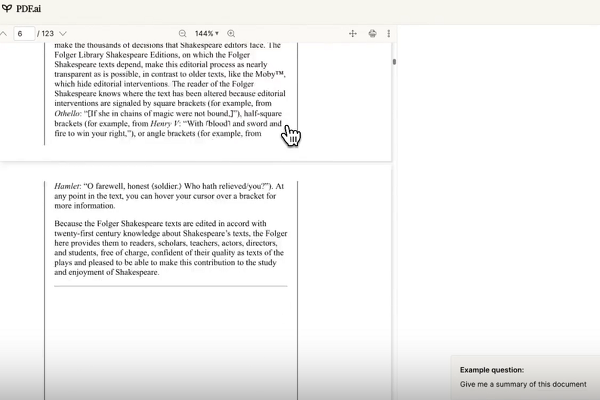
Task: Click the total page count '/ 123' label
Action: coord(45,33)
